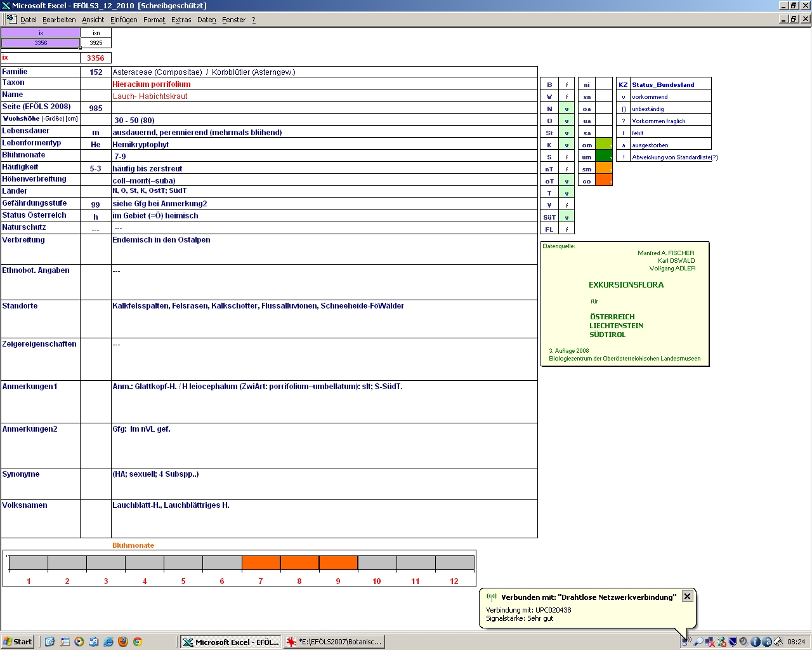Open the speaker volume tray icon
Screen dimensions: 812x650
pyautogui.click(x=743, y=642)
